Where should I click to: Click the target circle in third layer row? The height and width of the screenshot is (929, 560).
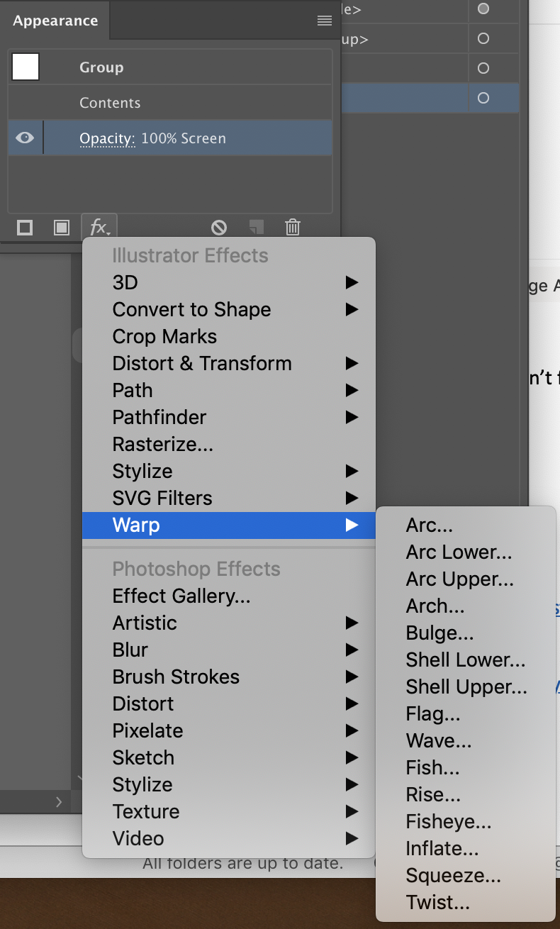tap(483, 68)
